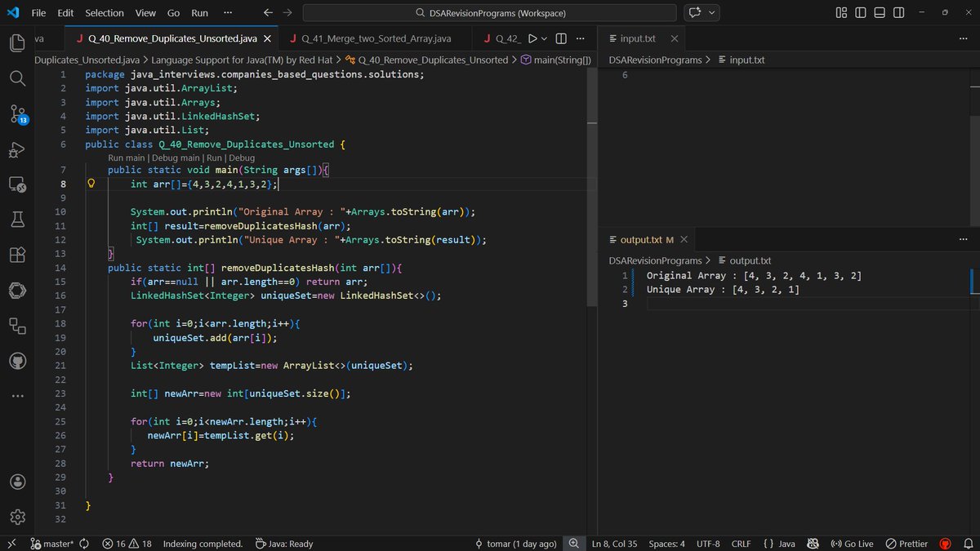The width and height of the screenshot is (980, 551).
Task: Open the remote window indicator in status bar
Action: coord(11,544)
